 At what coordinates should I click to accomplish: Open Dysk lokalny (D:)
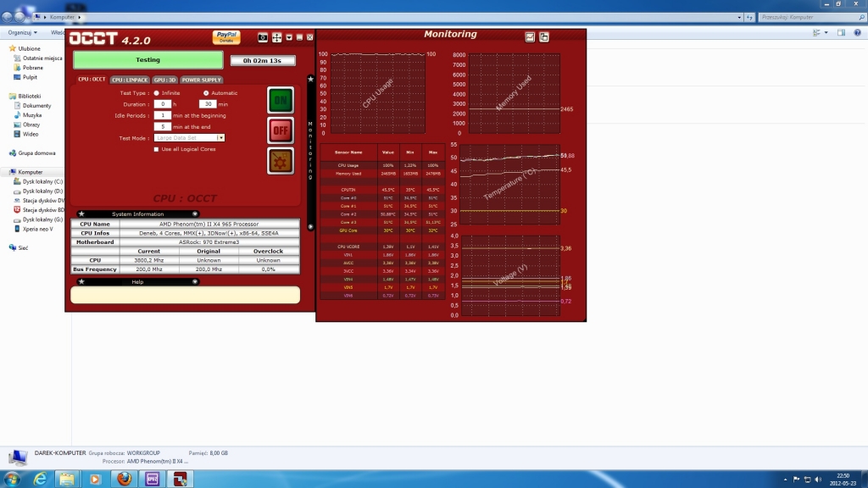[42, 191]
